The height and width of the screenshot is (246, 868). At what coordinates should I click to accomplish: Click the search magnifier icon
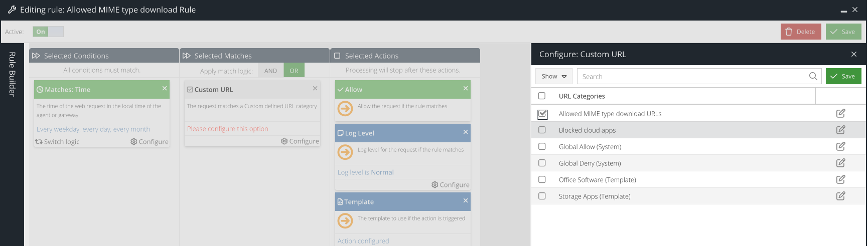[x=813, y=76]
